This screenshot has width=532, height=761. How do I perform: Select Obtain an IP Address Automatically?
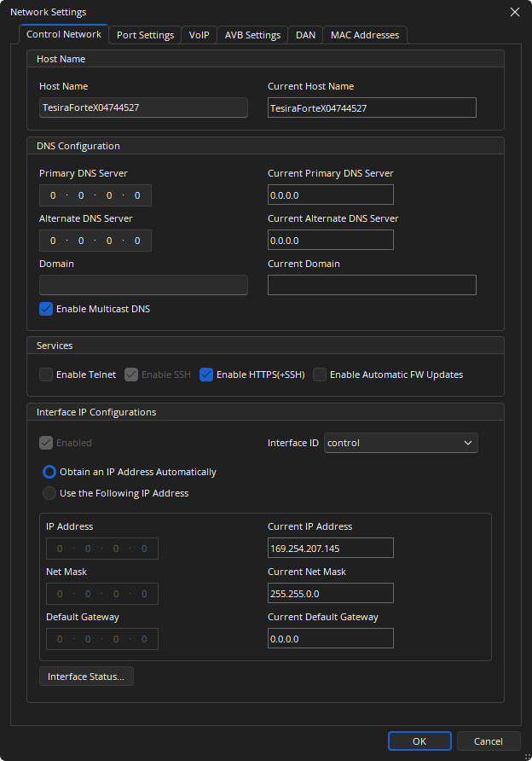49,472
